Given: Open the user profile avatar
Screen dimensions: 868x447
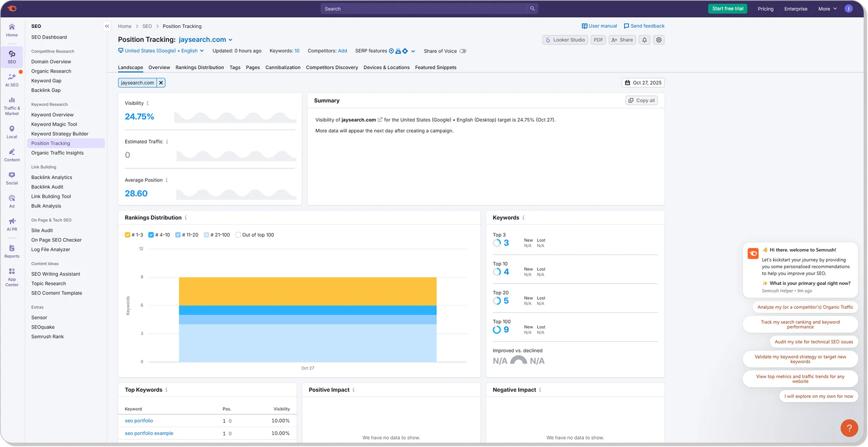Looking at the screenshot, I should [x=849, y=9].
